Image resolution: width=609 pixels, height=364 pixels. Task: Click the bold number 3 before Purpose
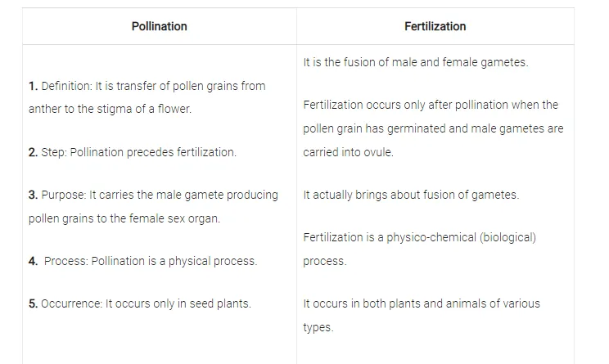click(x=33, y=195)
